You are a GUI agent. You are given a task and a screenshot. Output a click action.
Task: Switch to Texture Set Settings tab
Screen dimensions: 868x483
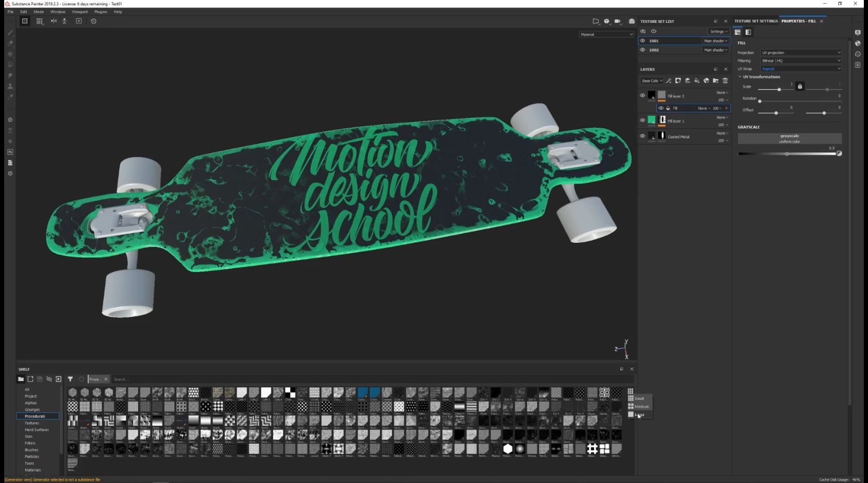[756, 21]
